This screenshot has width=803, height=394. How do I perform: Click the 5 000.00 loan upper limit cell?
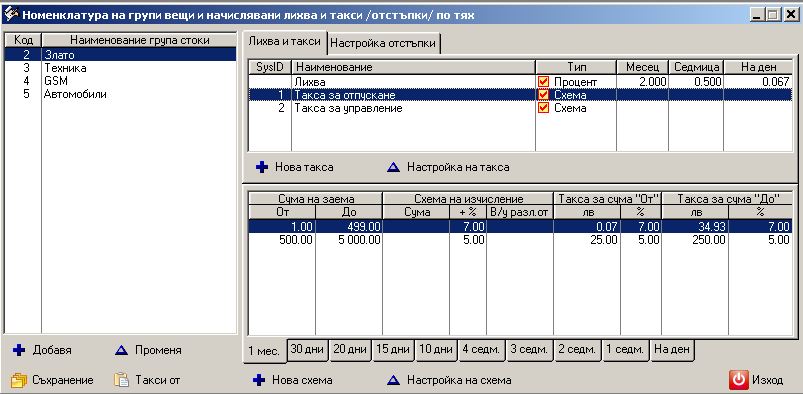(349, 240)
